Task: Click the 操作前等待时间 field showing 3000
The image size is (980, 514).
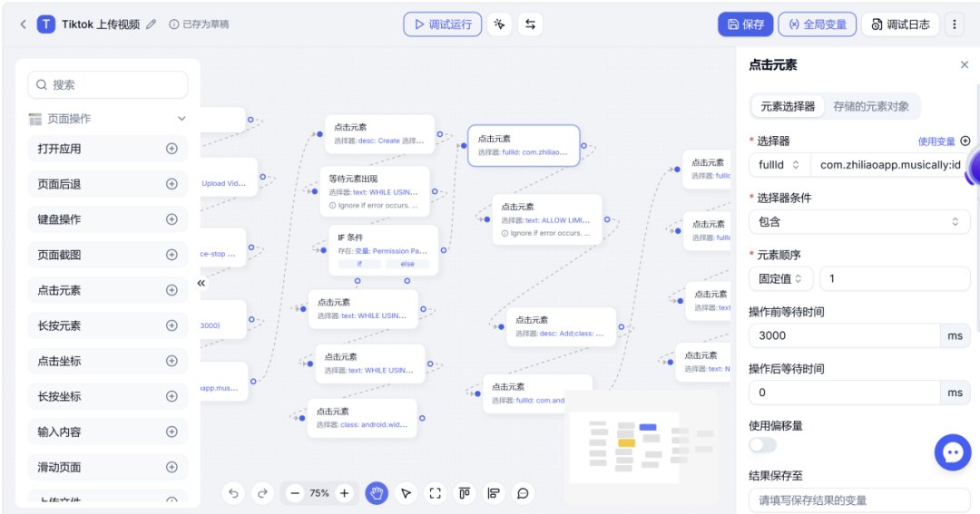Action: click(x=845, y=335)
